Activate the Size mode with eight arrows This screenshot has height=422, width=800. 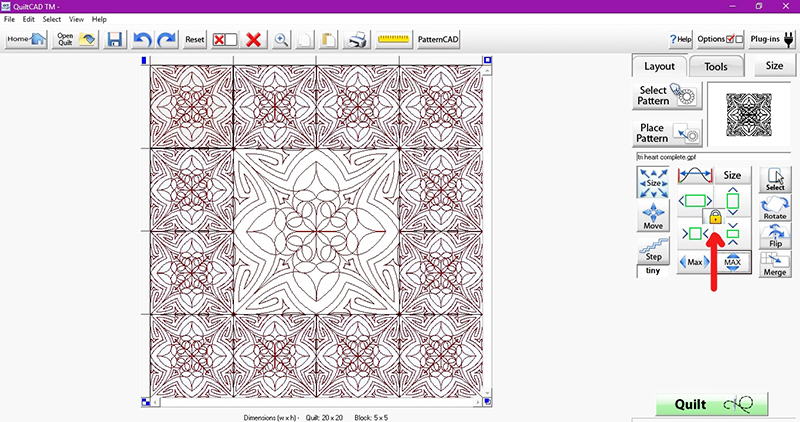[653, 183]
